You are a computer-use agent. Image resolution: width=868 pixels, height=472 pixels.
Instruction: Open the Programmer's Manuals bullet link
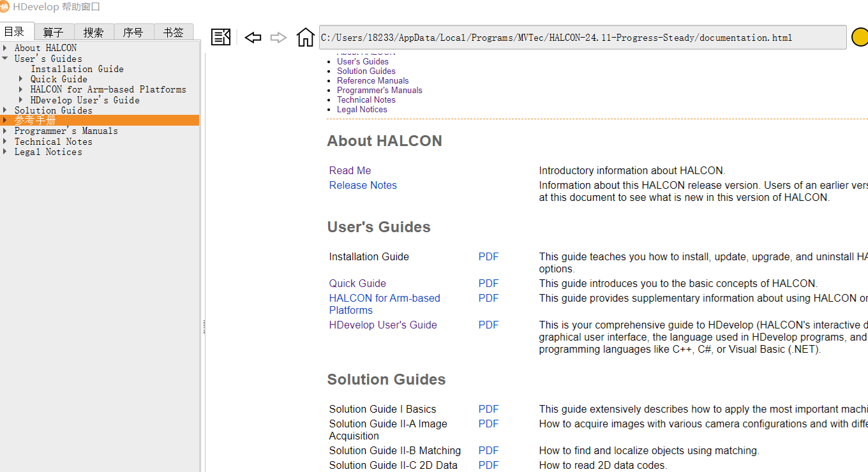(x=380, y=91)
